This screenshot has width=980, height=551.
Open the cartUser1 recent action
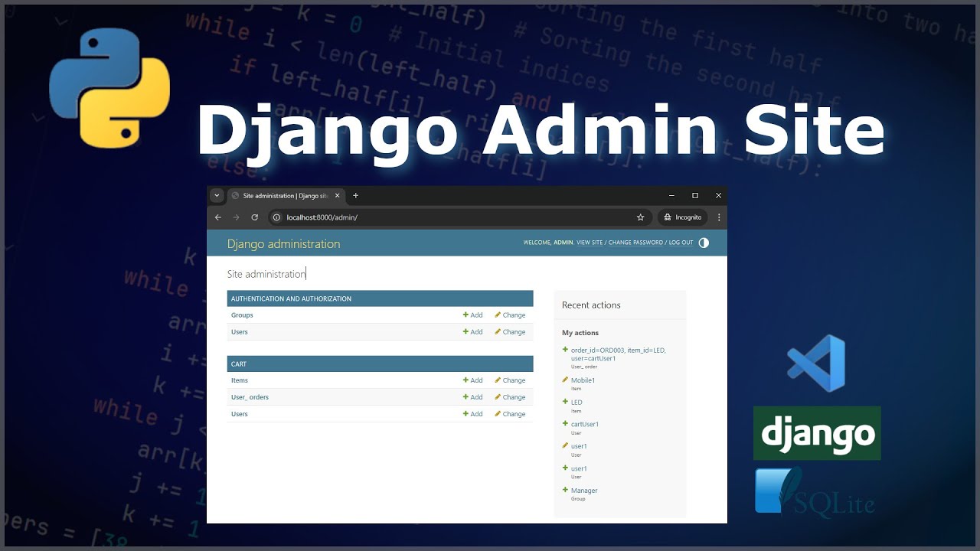coord(585,424)
